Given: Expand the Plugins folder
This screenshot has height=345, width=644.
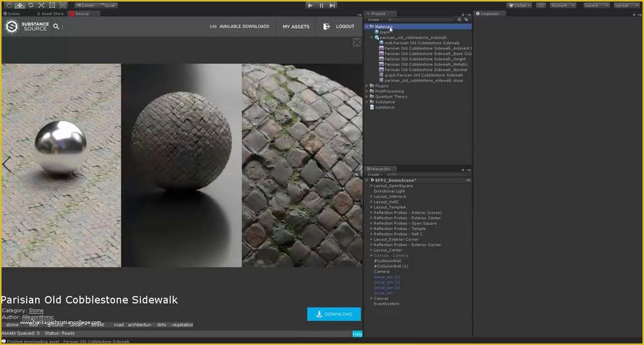Looking at the screenshot, I should (367, 86).
